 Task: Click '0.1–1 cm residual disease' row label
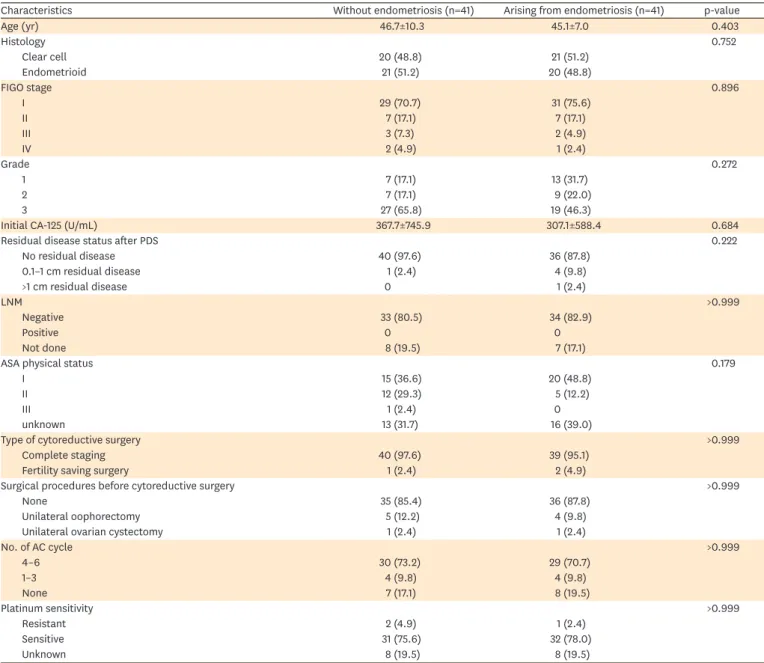[81, 271]
